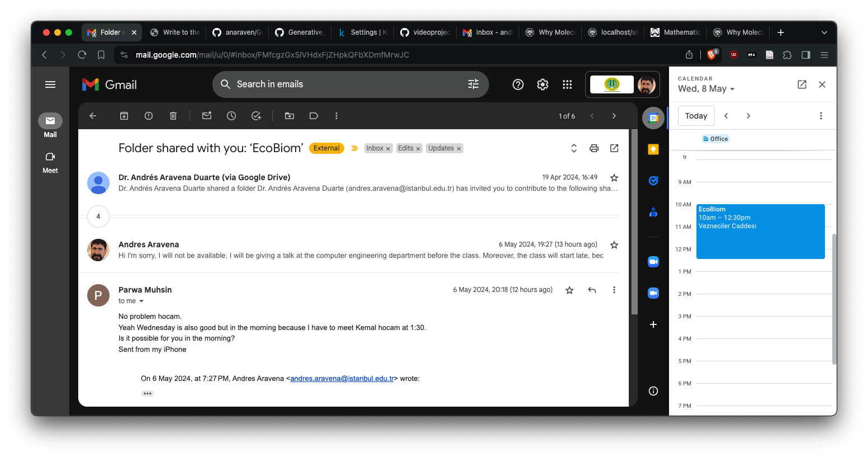
Task: Open calendar date dropdown Wed, 8 May
Action: 706,89
